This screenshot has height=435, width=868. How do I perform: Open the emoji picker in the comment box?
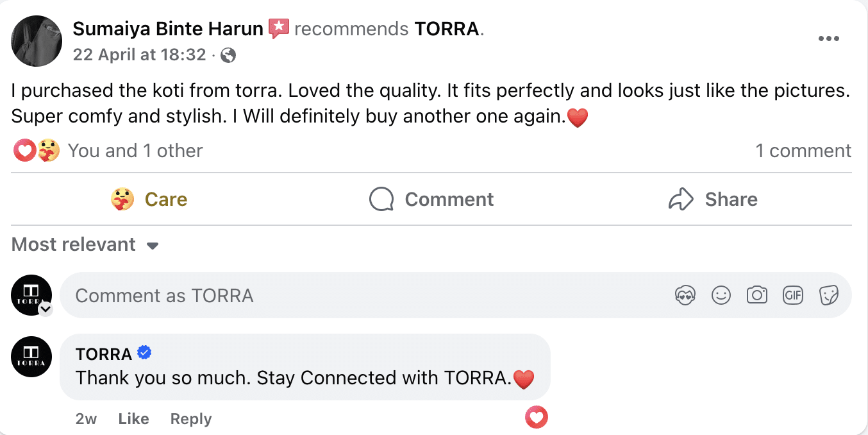tap(721, 295)
